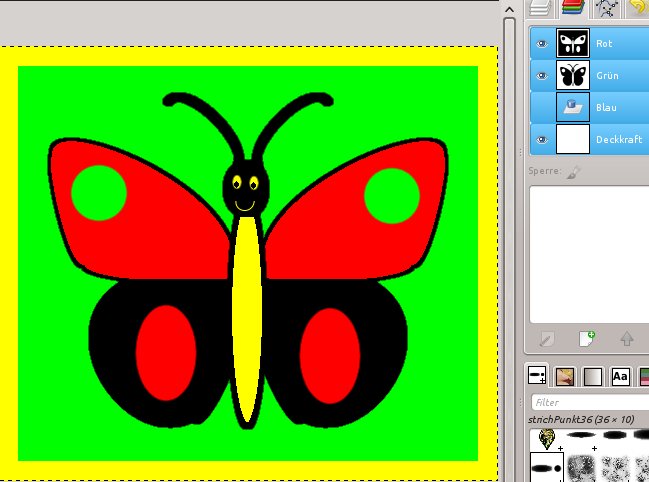
Task: Focus the brush Filter input field
Action: point(590,402)
